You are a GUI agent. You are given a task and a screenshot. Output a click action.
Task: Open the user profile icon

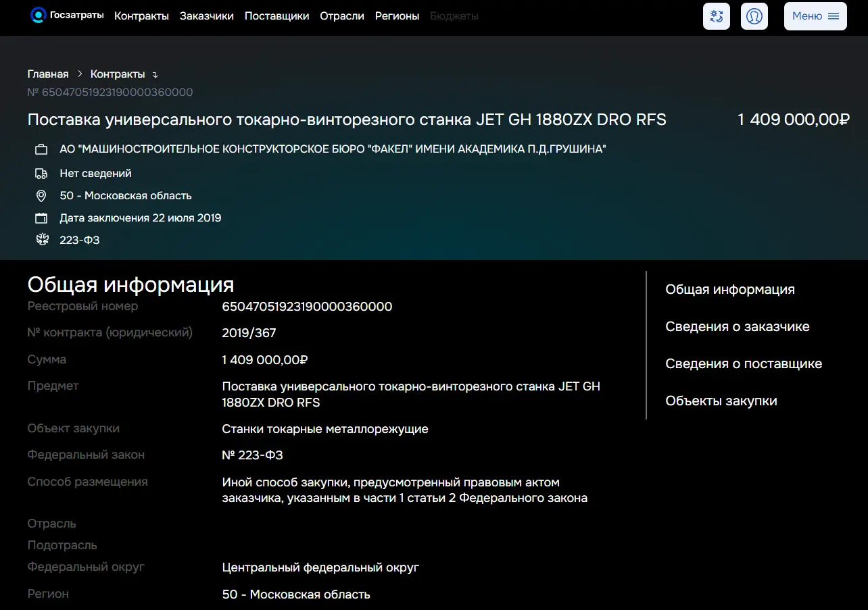click(754, 16)
